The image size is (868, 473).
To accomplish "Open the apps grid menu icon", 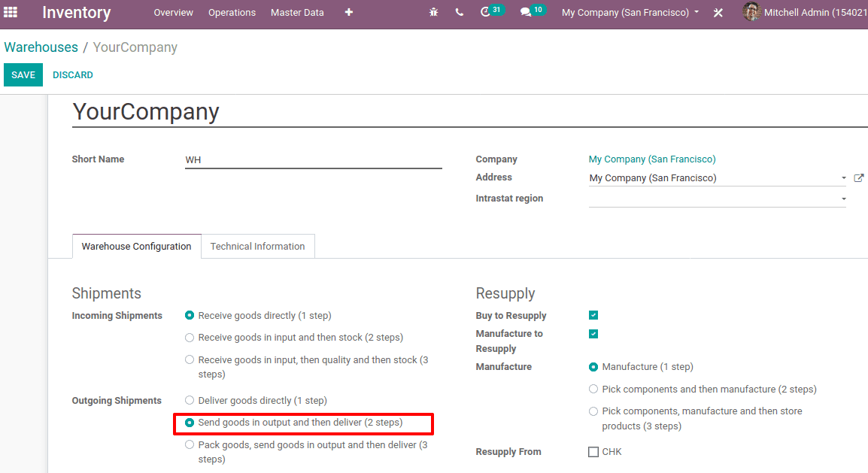I will click(11, 12).
